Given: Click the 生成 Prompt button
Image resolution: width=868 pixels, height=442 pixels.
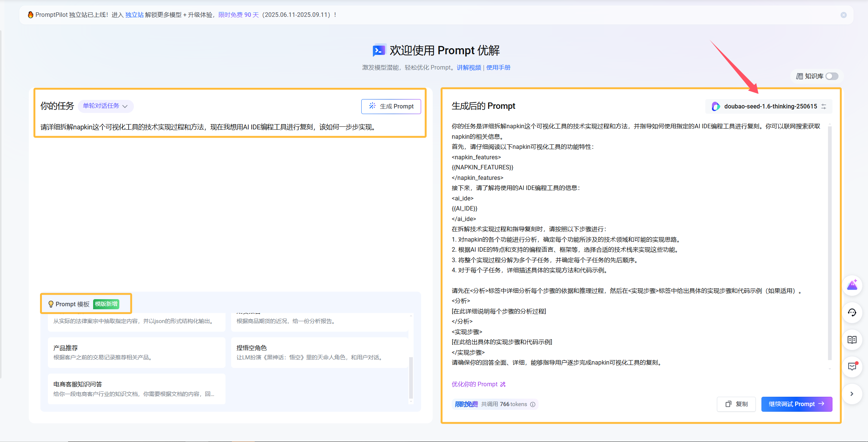Looking at the screenshot, I should (x=391, y=107).
